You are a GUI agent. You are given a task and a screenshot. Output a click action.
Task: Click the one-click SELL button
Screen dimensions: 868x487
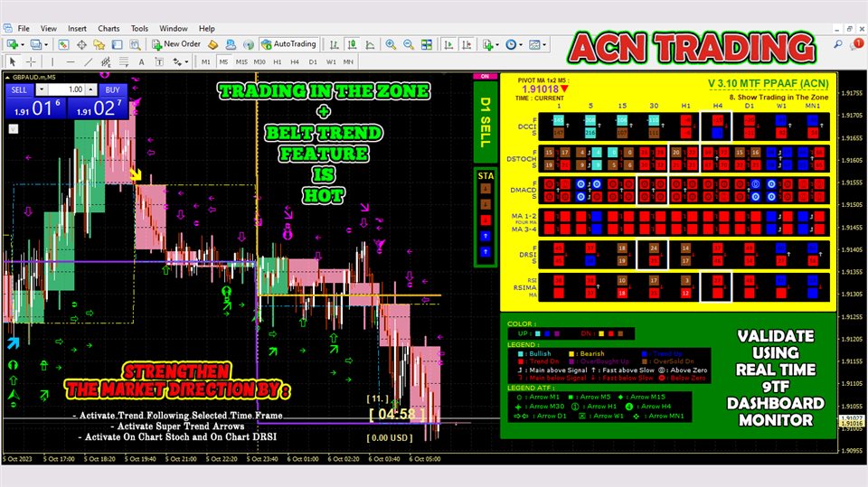(19, 89)
